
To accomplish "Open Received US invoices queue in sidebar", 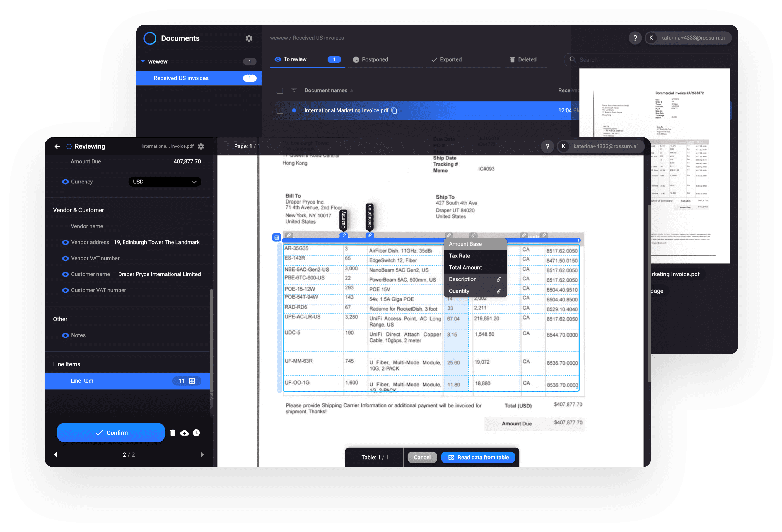I will pos(199,78).
